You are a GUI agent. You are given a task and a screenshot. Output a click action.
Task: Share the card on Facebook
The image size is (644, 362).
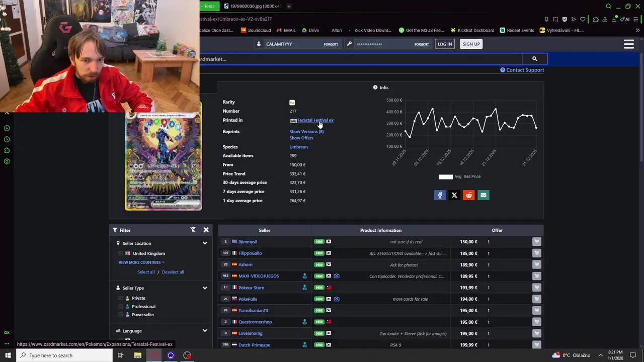click(440, 195)
